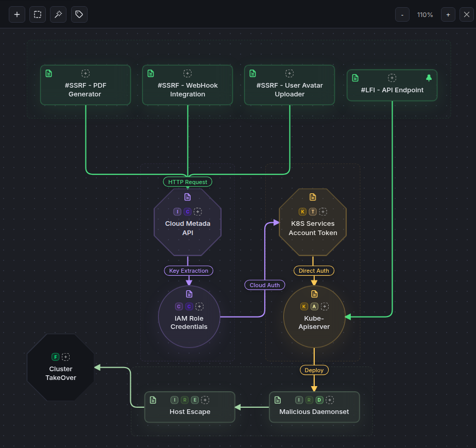The height and width of the screenshot is (448, 476).
Task: Select the Malicious Daemonset node title
Action: coord(314,411)
